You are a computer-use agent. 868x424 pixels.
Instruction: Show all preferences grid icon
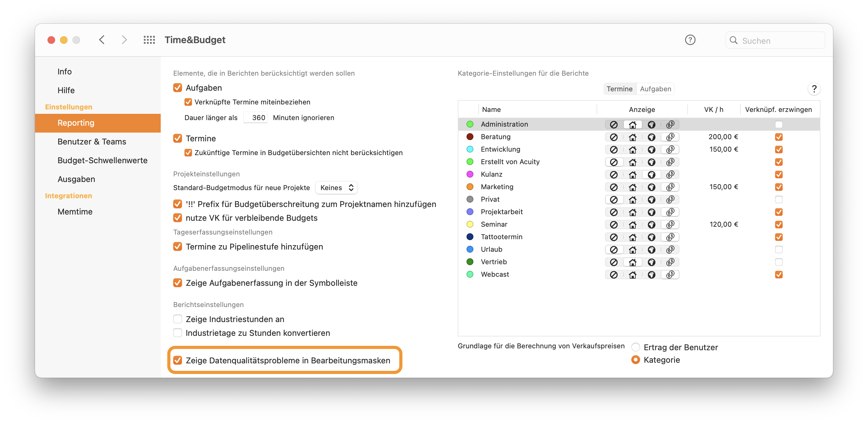click(149, 40)
